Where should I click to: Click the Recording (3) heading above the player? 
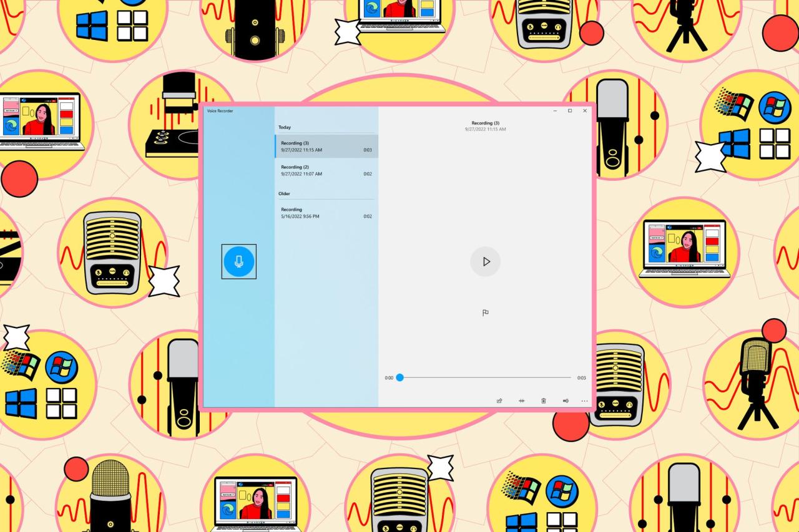click(x=485, y=123)
